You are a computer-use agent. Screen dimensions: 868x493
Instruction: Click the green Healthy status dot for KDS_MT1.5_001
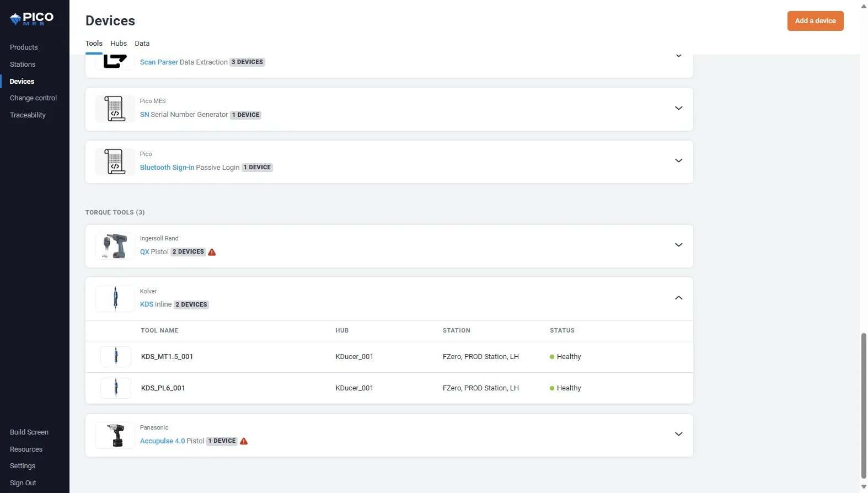(x=552, y=357)
